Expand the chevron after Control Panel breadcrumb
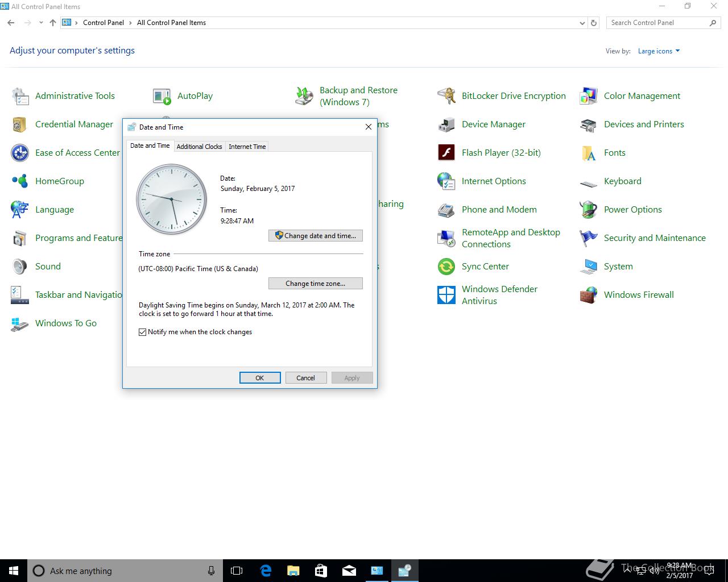 point(131,23)
